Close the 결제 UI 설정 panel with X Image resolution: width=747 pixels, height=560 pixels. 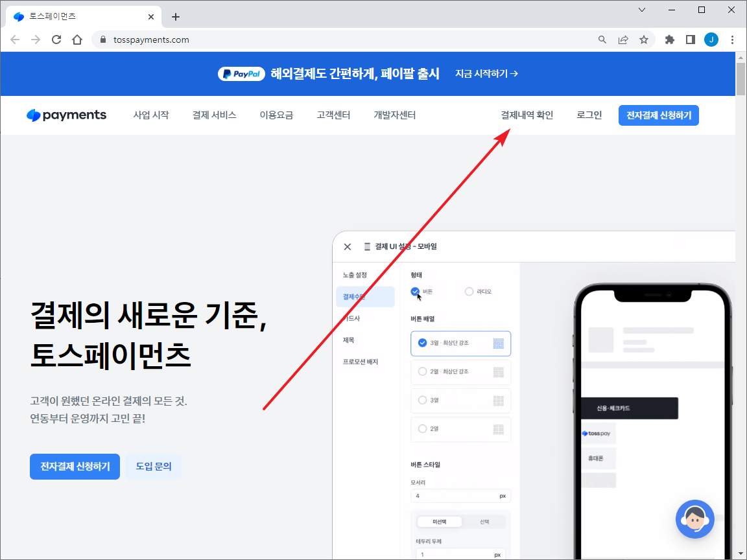pyautogui.click(x=348, y=247)
